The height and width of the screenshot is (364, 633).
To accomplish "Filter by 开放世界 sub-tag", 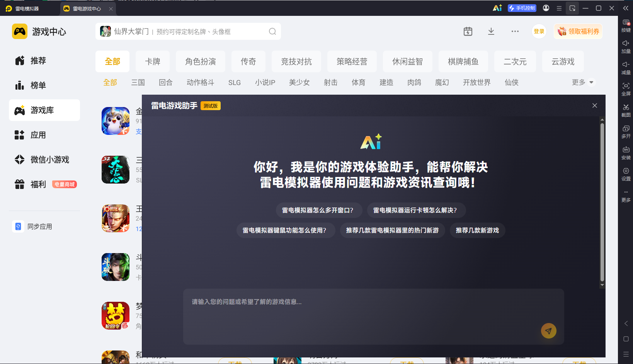I will click(x=477, y=82).
